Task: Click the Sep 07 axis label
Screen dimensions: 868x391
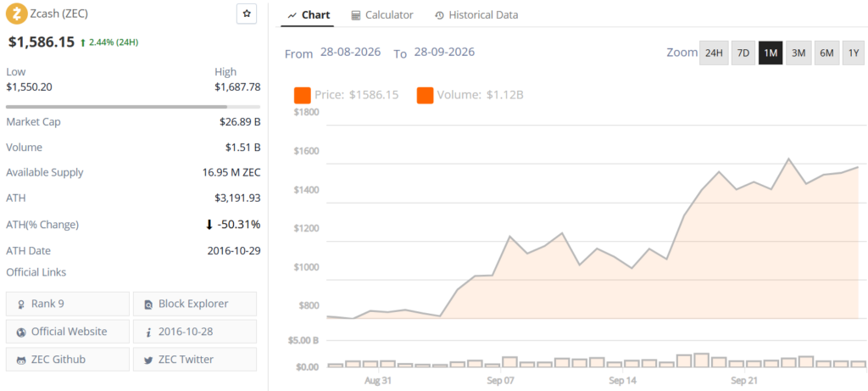Action: (x=500, y=381)
